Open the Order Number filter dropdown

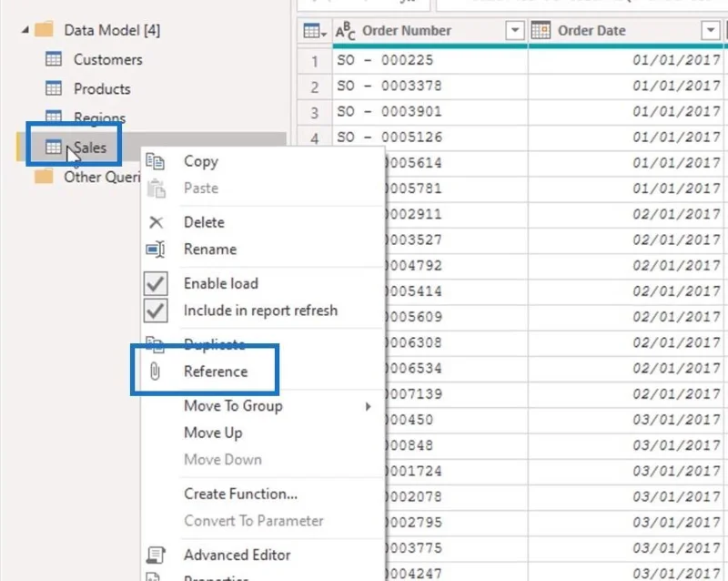[514, 31]
